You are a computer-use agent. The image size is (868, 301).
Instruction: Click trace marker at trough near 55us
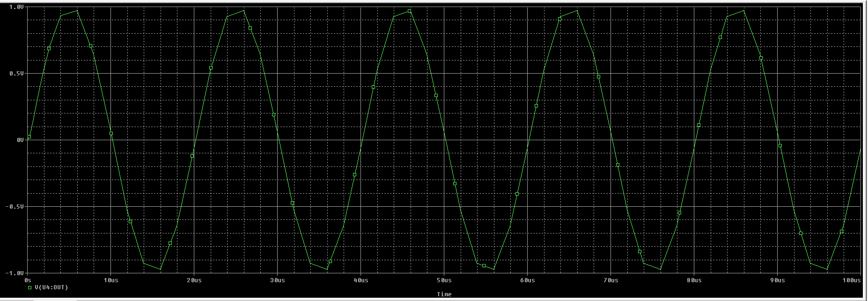[484, 266]
